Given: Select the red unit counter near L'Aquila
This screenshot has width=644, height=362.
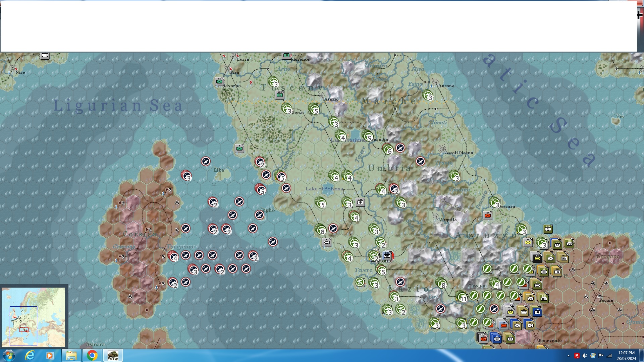Looking at the screenshot, I should click(488, 216).
